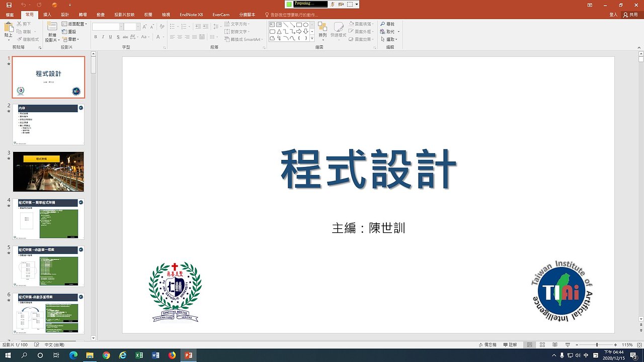
Task: Toggle Underline formatting
Action: [111, 37]
